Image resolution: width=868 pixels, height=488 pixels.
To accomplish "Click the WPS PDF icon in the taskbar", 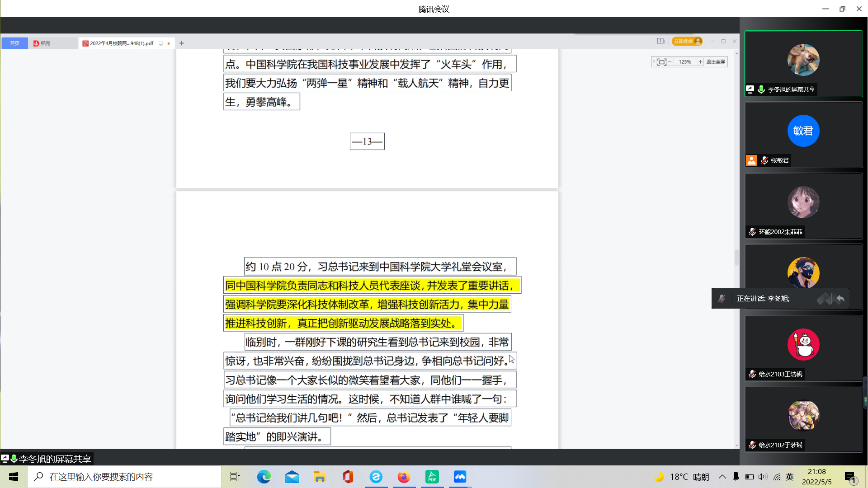I will (432, 477).
